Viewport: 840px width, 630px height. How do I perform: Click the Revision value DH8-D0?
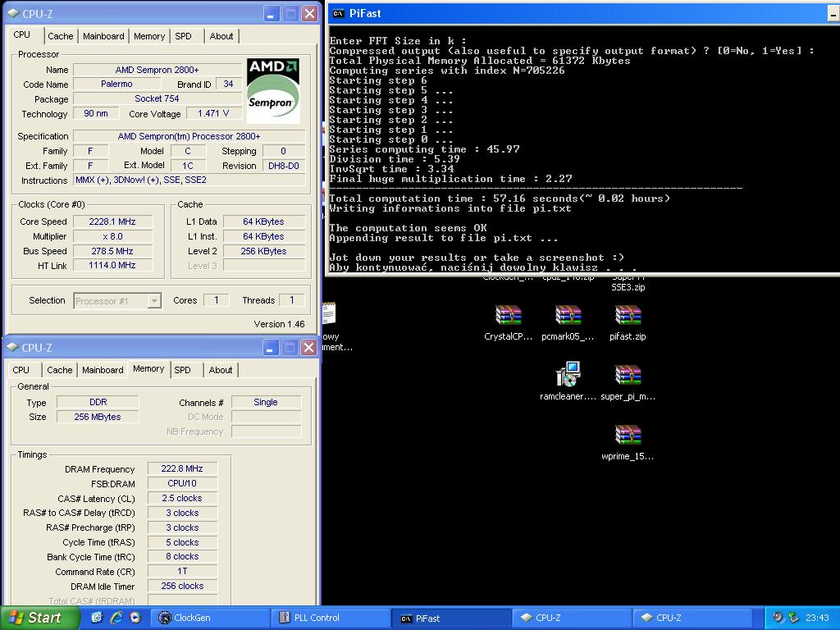point(284,166)
